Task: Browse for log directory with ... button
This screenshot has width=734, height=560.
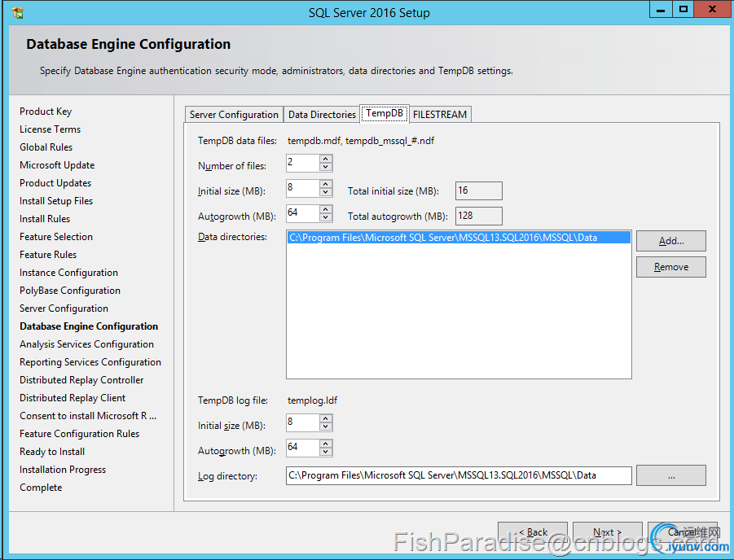Action: tap(671, 476)
